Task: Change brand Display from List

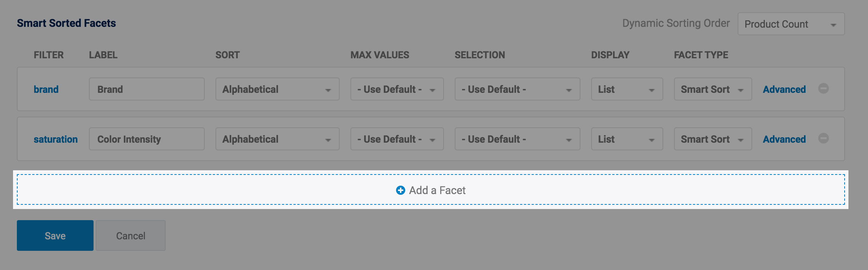Action: pos(626,89)
